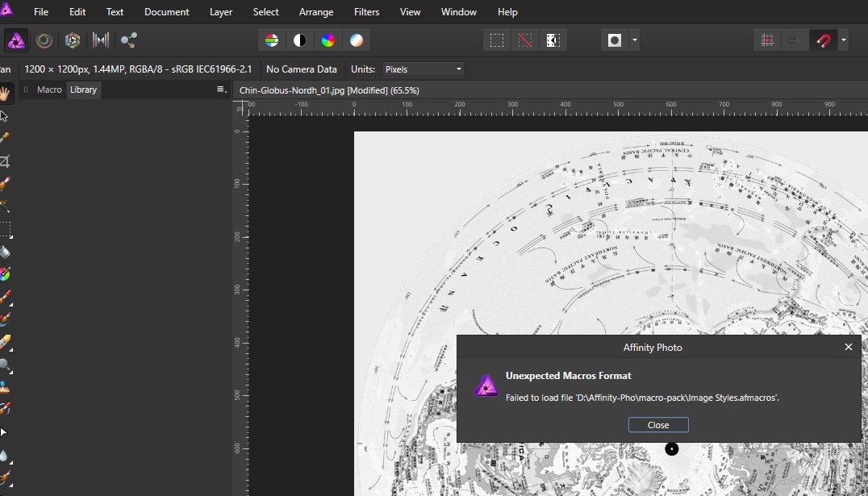Select the Gradient tool
The image size is (868, 496).
pos(4,274)
